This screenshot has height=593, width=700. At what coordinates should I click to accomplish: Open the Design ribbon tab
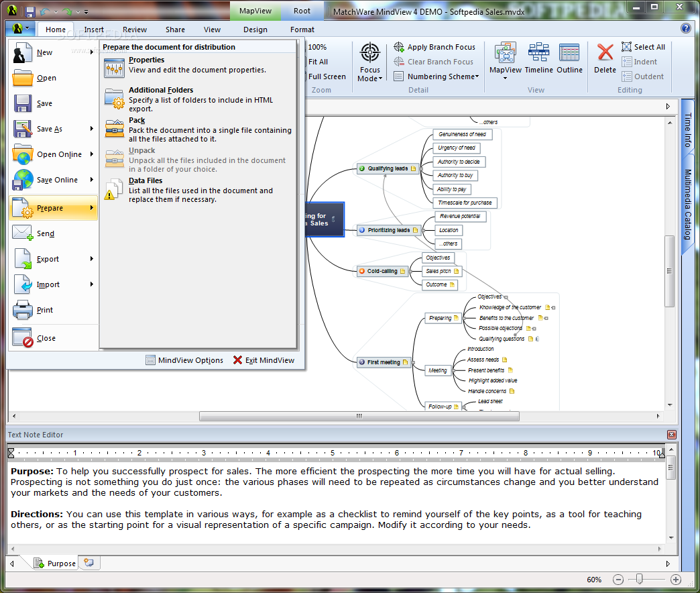click(255, 30)
